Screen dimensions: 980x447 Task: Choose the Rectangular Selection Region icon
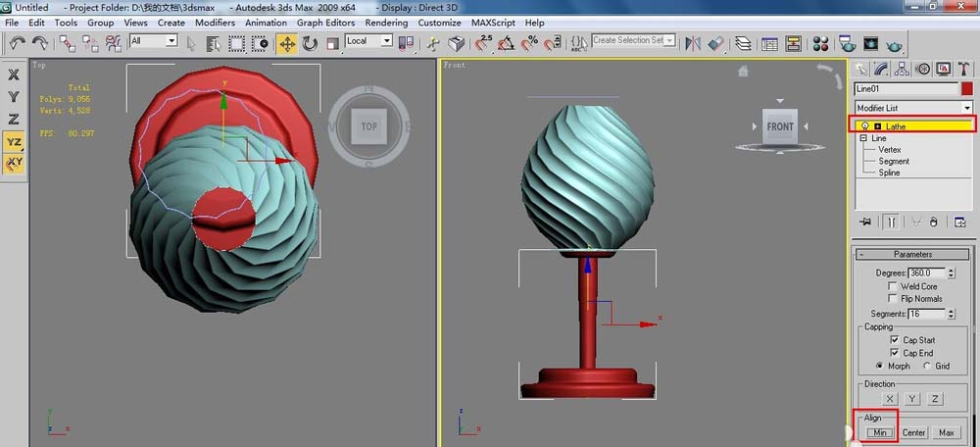(x=236, y=44)
